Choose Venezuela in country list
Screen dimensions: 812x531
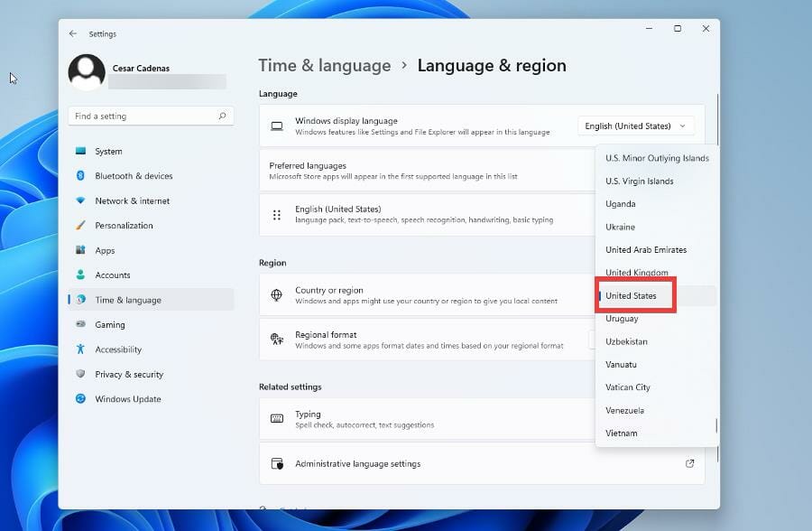pyautogui.click(x=657, y=410)
